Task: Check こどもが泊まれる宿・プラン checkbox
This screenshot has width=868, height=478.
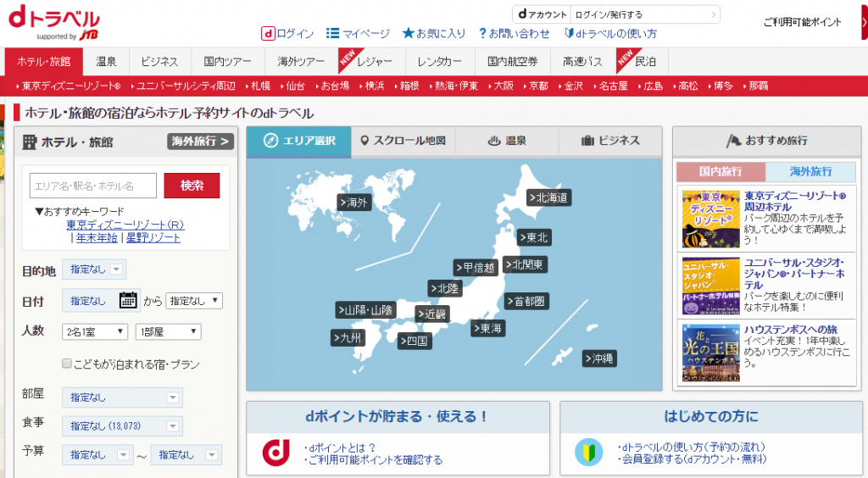Action: (x=67, y=364)
